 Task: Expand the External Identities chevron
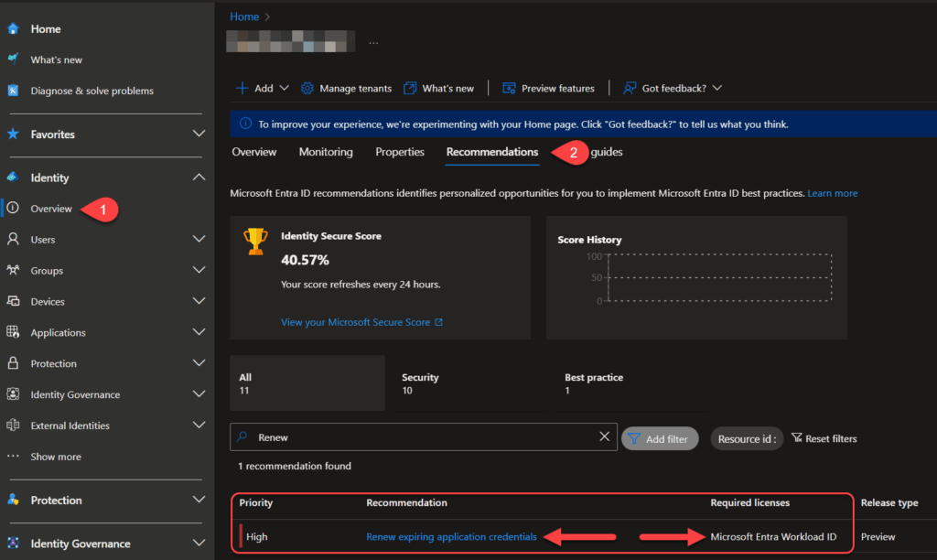[x=199, y=425]
